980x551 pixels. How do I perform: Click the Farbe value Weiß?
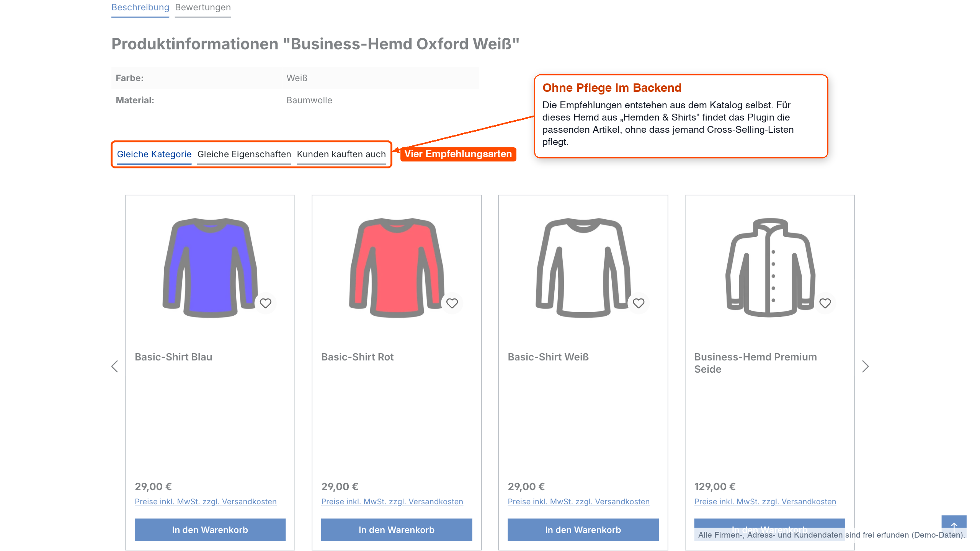tap(297, 78)
